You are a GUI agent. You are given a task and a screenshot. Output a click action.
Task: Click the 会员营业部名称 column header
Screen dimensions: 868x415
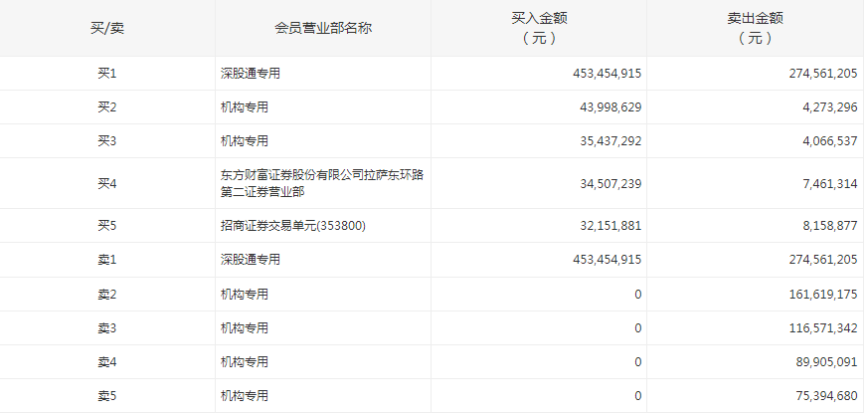click(x=322, y=28)
